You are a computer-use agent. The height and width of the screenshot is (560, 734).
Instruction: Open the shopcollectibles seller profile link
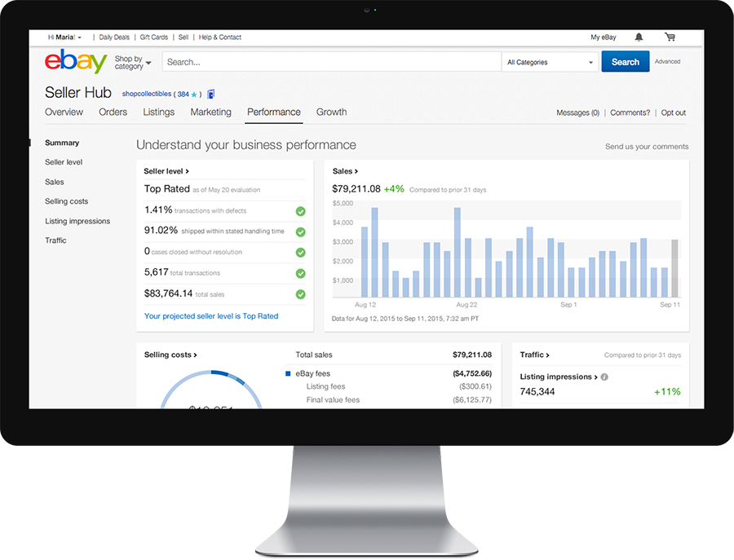[x=147, y=94]
